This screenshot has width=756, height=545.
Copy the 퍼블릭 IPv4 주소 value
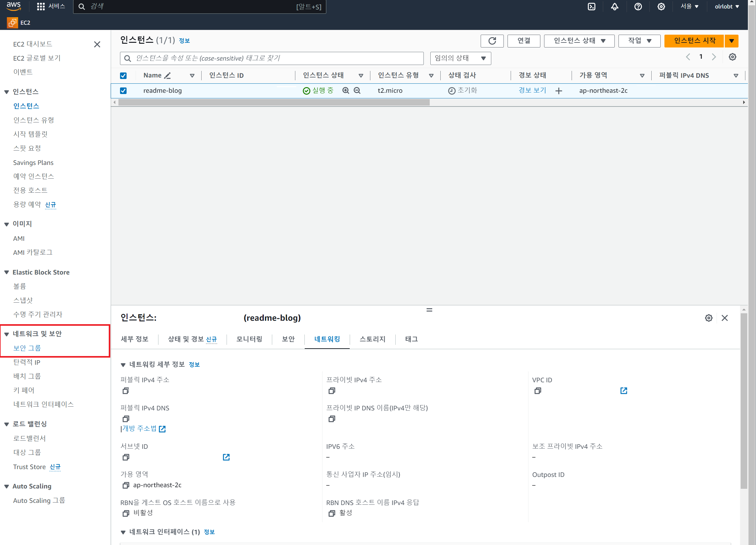pyautogui.click(x=126, y=391)
